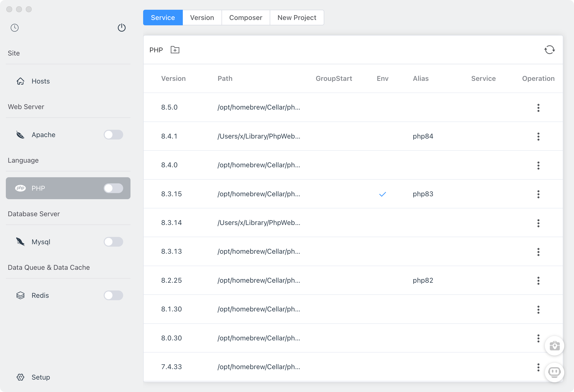Open operation menu for version 8.2.25

[538, 280]
